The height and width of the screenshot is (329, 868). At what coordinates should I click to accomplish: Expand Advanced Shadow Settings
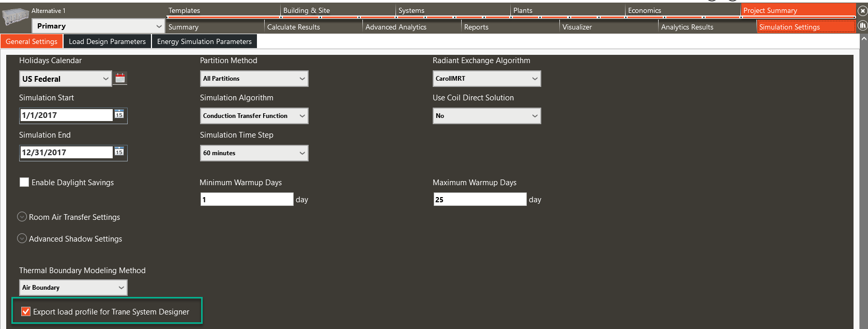pyautogui.click(x=22, y=238)
